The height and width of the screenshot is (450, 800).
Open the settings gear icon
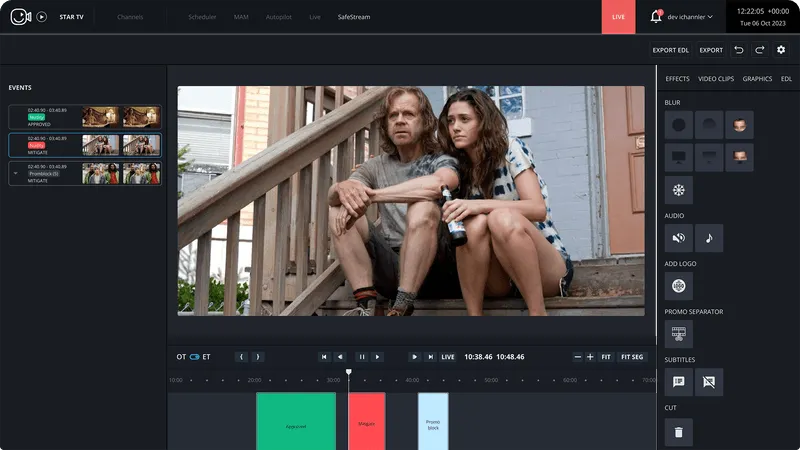[781, 49]
